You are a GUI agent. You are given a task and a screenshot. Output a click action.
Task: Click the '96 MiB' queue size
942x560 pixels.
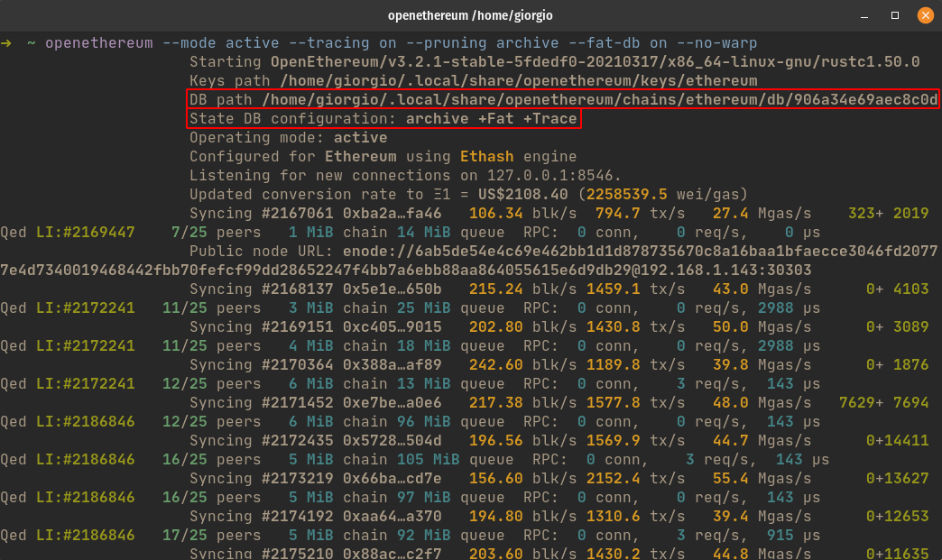click(x=423, y=421)
